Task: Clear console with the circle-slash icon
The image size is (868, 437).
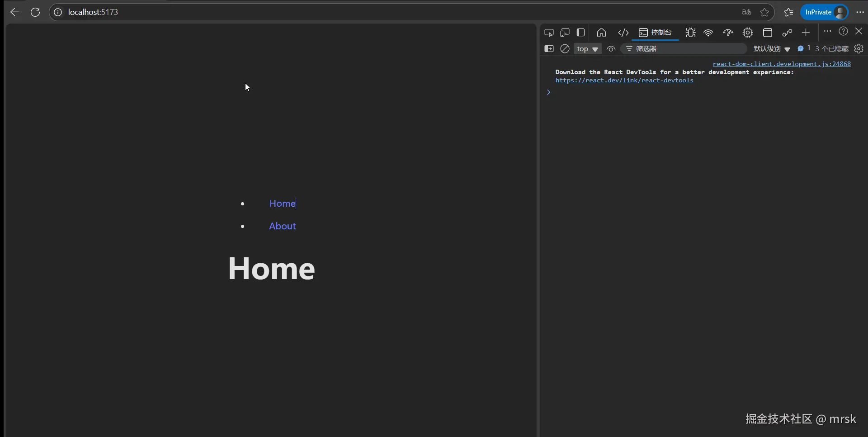Action: coord(565,49)
